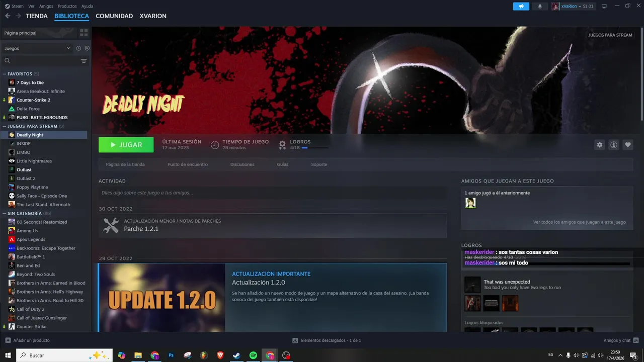The height and width of the screenshot is (362, 644).
Task: Open the XVARION profile tab
Action: click(x=153, y=16)
